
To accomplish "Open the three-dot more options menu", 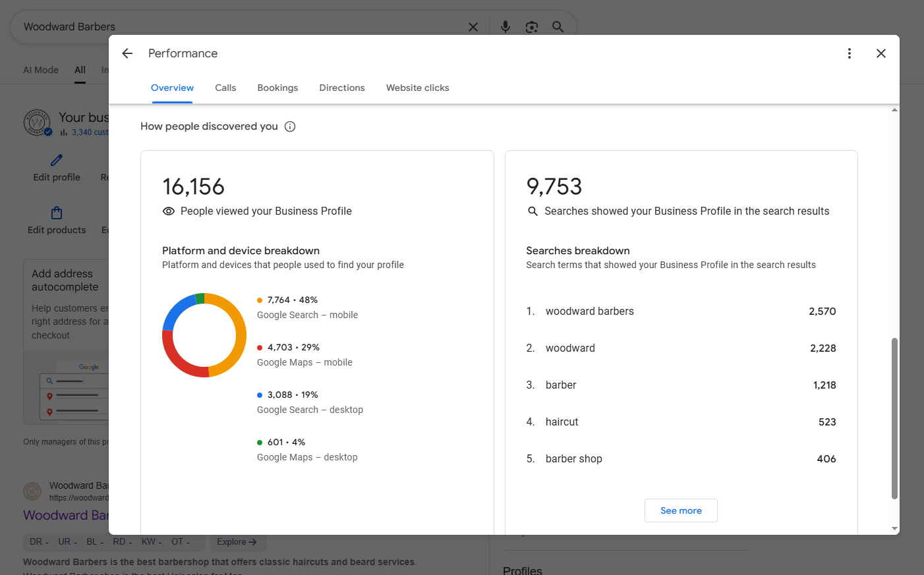I will coord(849,53).
